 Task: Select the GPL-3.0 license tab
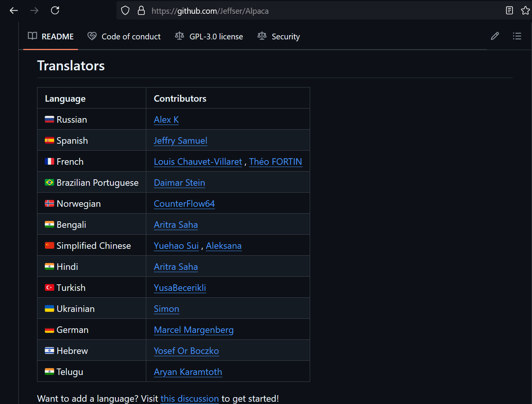[209, 37]
